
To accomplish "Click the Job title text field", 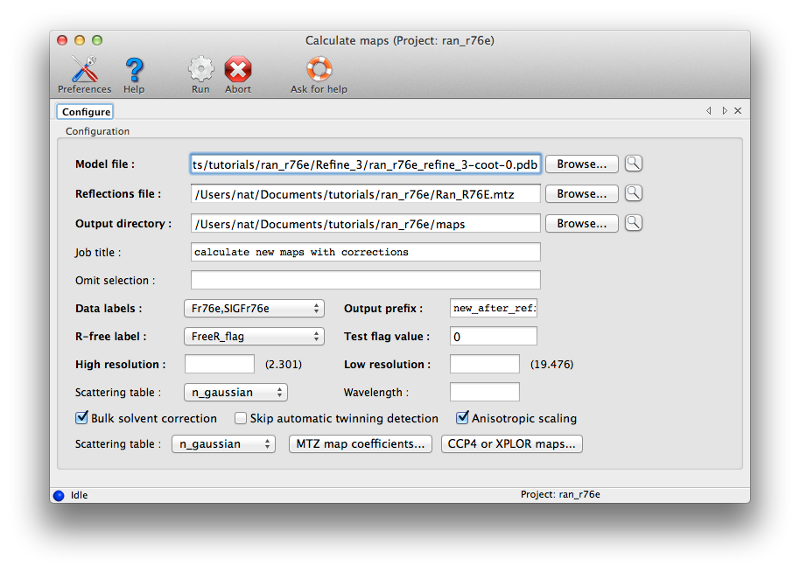I will pyautogui.click(x=365, y=252).
